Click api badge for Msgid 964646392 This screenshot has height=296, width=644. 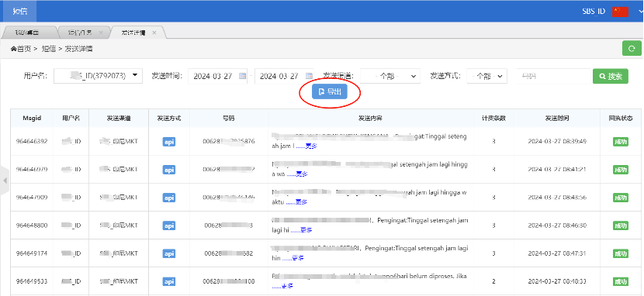[x=169, y=142]
